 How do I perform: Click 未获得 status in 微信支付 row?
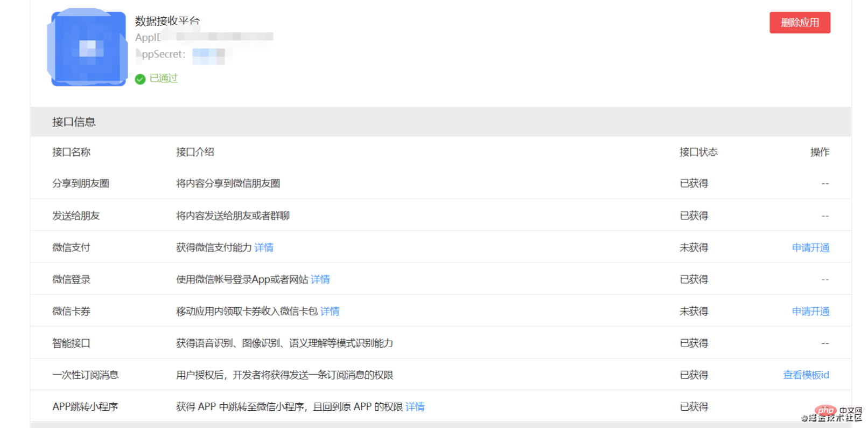(694, 247)
